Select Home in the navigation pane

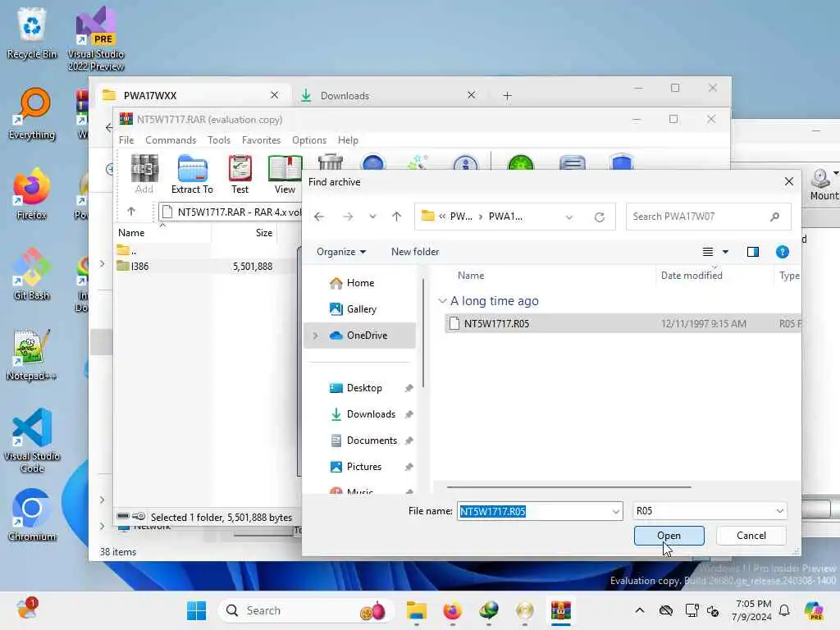[x=360, y=283]
